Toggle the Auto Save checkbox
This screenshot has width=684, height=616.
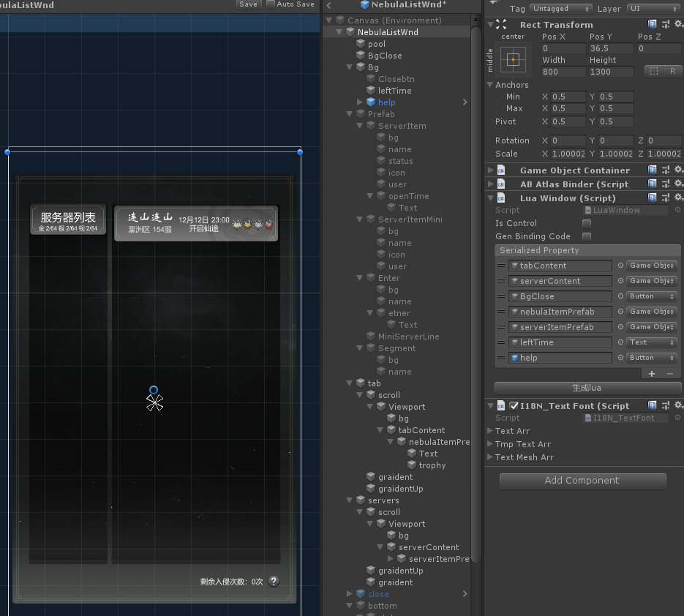(271, 4)
